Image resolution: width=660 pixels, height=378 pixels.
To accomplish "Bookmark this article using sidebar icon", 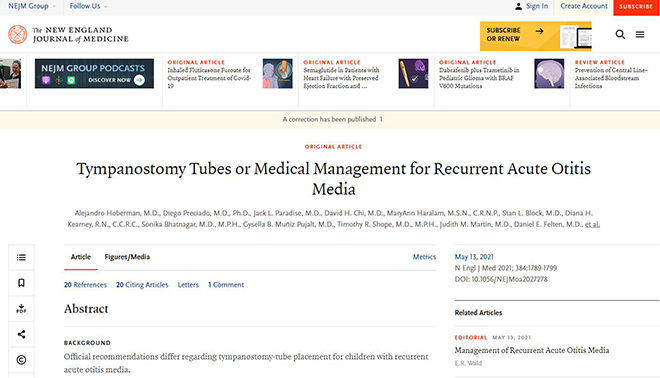I will [x=21, y=283].
